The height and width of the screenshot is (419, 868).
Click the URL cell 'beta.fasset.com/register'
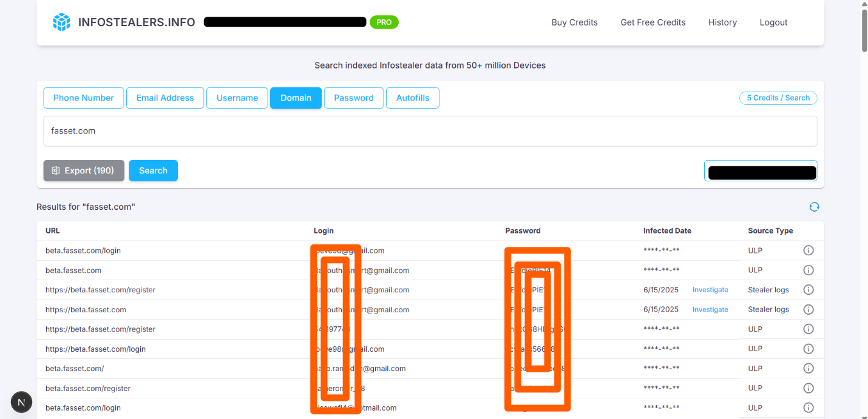tap(88, 388)
